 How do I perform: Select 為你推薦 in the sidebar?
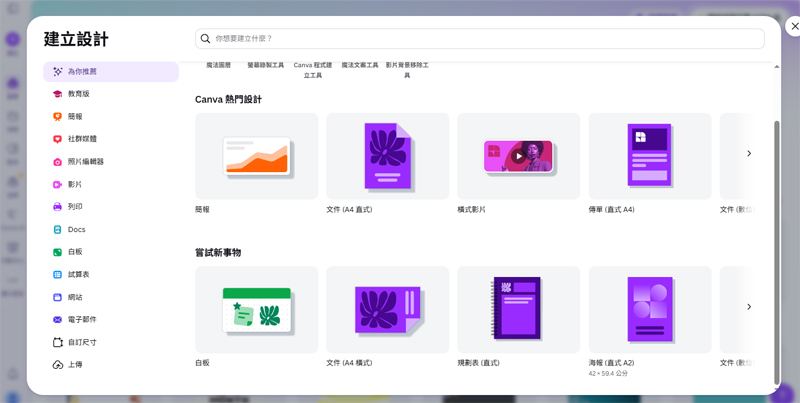(111, 72)
